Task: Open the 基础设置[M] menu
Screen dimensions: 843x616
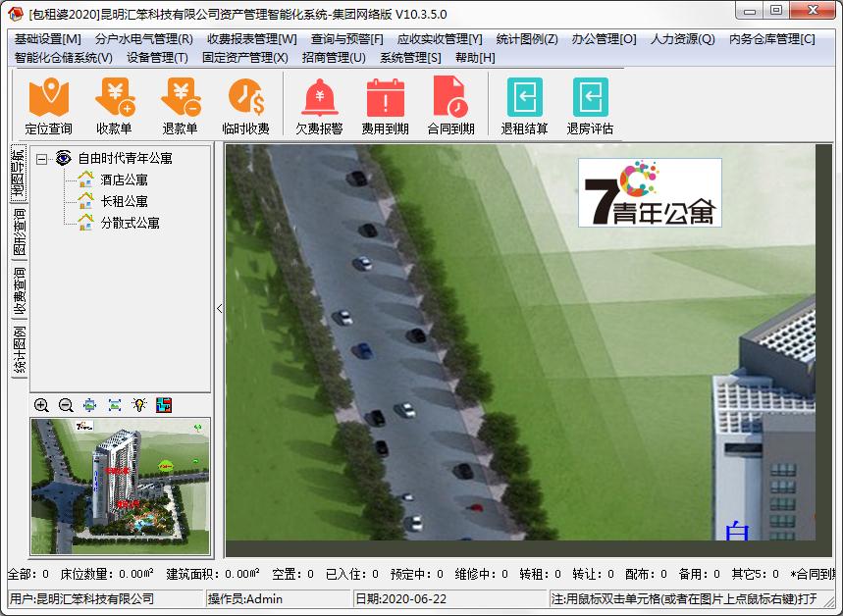Action: click(x=48, y=39)
